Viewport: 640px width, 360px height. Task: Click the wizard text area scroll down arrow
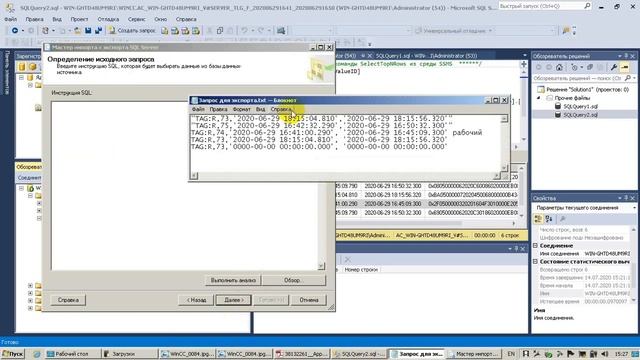(321, 266)
